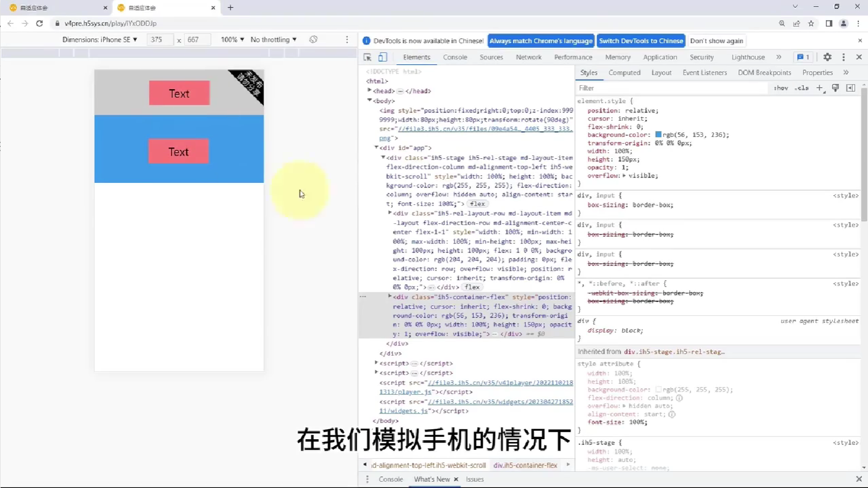Open the Chrome profile avatar

843,24
